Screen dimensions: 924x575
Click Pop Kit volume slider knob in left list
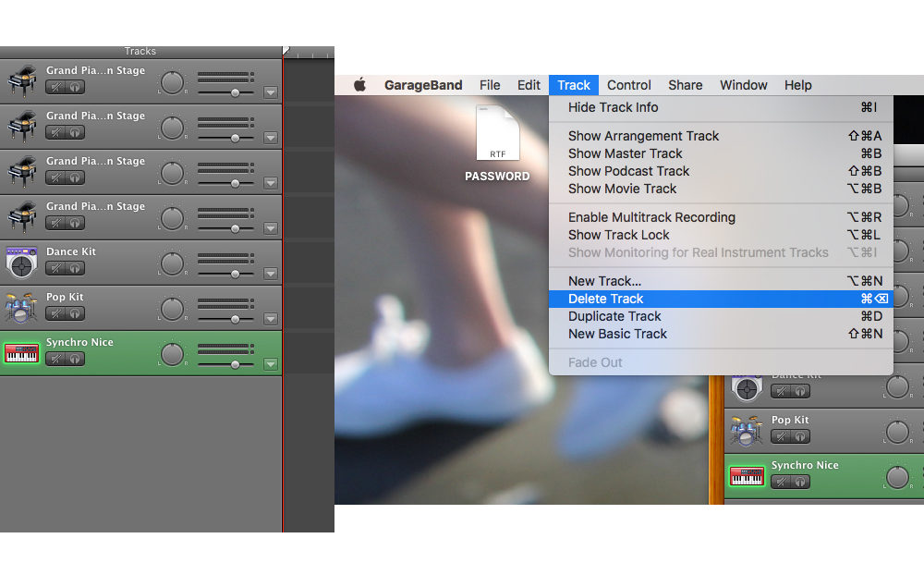click(x=235, y=320)
